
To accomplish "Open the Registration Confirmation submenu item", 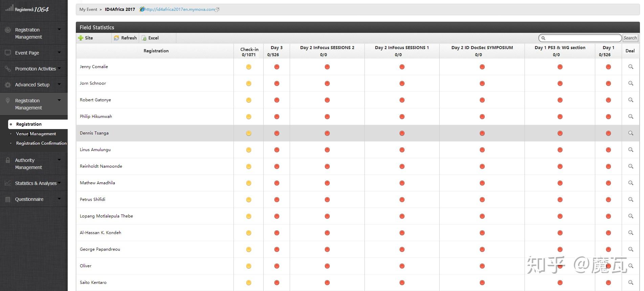I will pos(41,143).
